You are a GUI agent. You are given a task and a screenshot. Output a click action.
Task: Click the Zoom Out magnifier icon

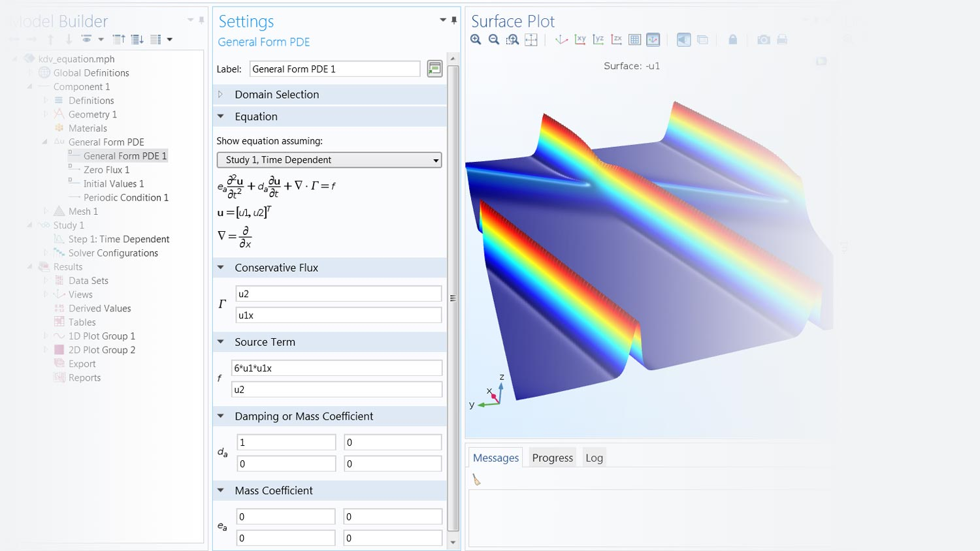pos(494,40)
